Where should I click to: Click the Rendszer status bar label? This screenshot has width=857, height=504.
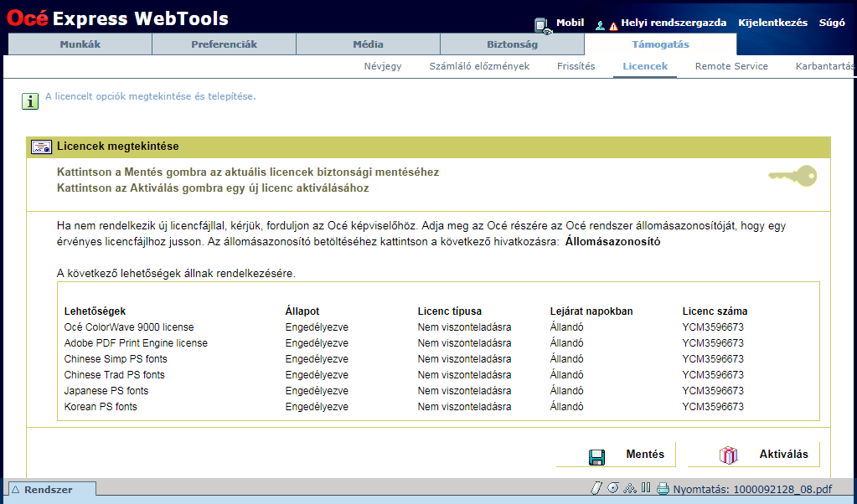[x=48, y=490]
